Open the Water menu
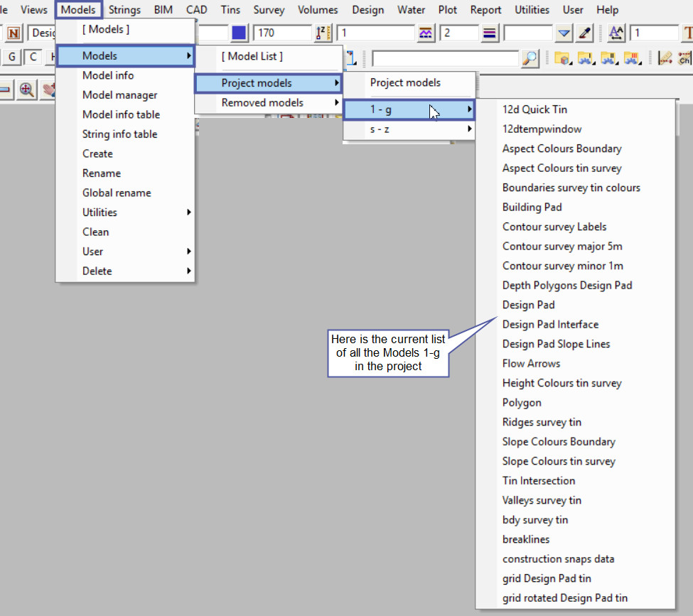This screenshot has height=616, width=693. (x=411, y=10)
